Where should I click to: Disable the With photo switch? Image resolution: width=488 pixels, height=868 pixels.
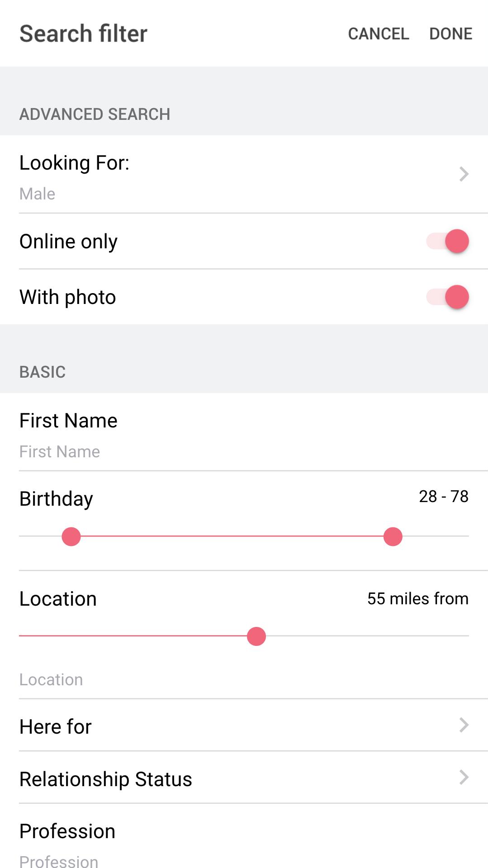(x=448, y=297)
